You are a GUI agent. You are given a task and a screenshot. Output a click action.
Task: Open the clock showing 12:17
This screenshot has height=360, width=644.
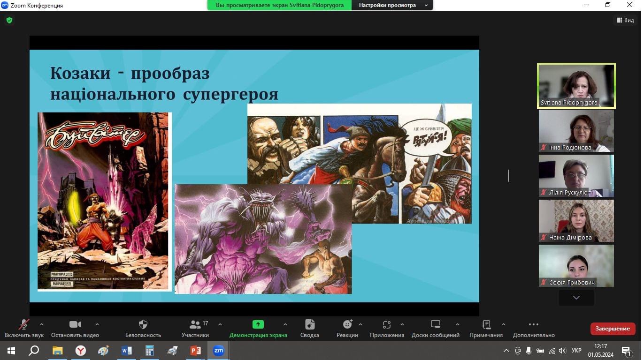pos(600,351)
